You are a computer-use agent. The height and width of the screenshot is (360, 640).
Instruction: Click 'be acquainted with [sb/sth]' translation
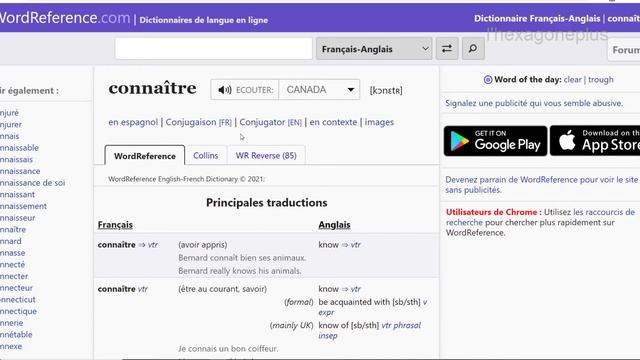[x=369, y=302]
